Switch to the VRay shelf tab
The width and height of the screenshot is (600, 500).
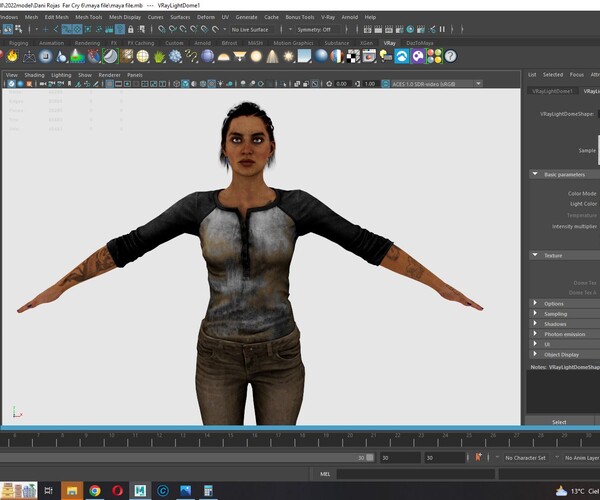click(x=390, y=43)
